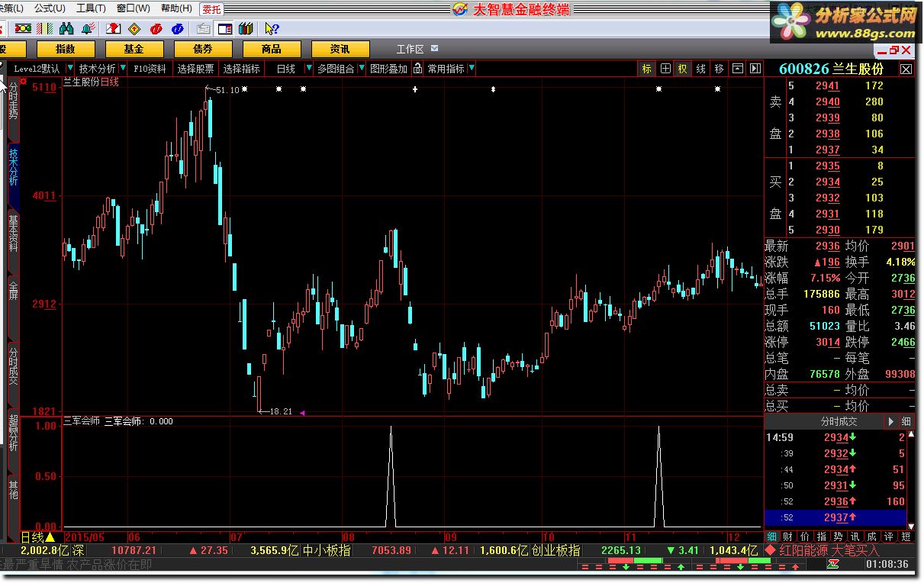Screen dimensions: 924x583
Task: Expand the 日线 period dropdown arrow
Action: [x=308, y=69]
